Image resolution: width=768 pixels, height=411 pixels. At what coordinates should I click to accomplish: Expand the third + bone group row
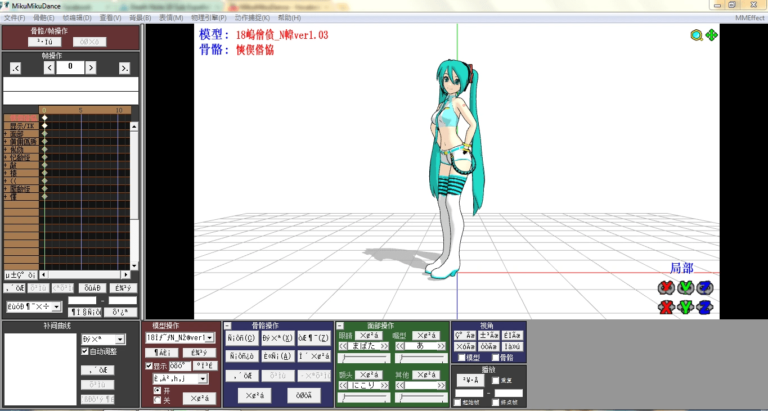(x=6, y=149)
